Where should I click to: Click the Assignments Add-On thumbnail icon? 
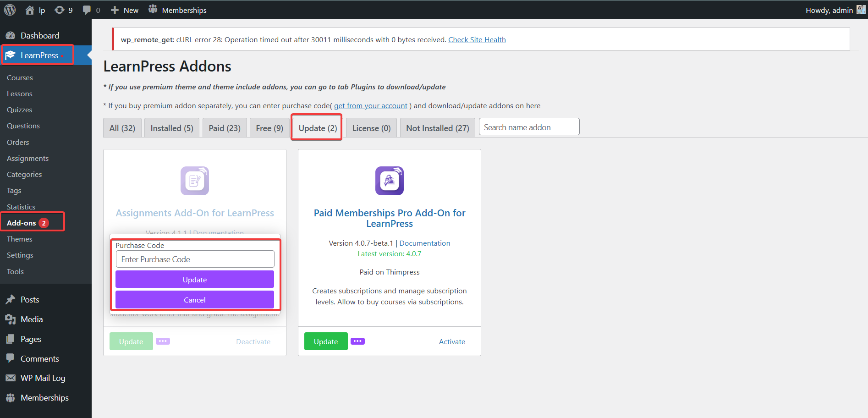pyautogui.click(x=195, y=181)
